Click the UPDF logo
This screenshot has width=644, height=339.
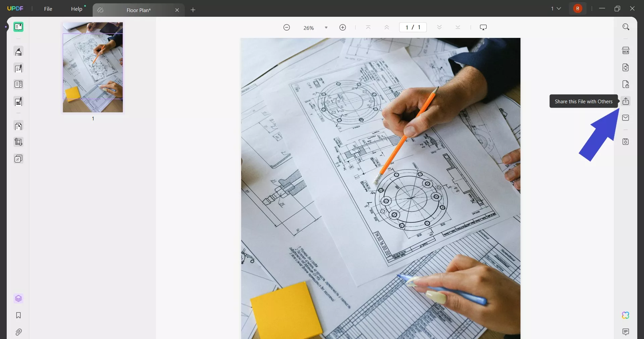click(x=15, y=8)
